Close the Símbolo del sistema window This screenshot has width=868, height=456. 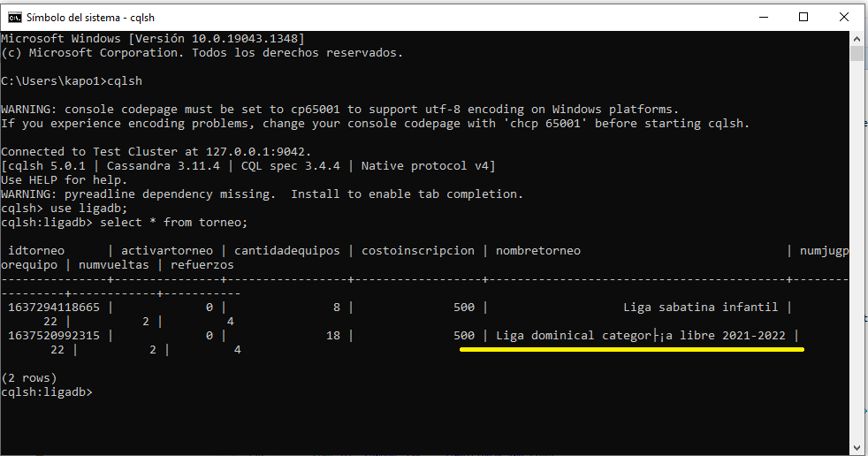(843, 17)
